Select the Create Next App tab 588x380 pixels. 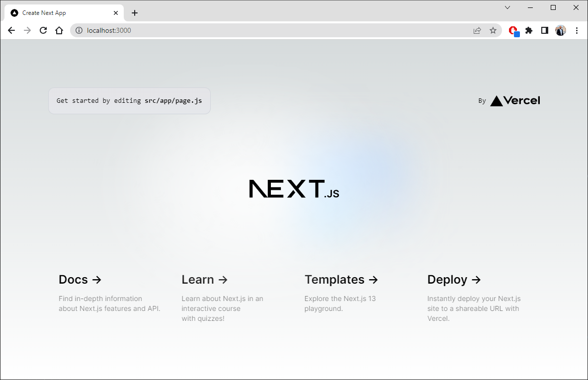pos(64,13)
